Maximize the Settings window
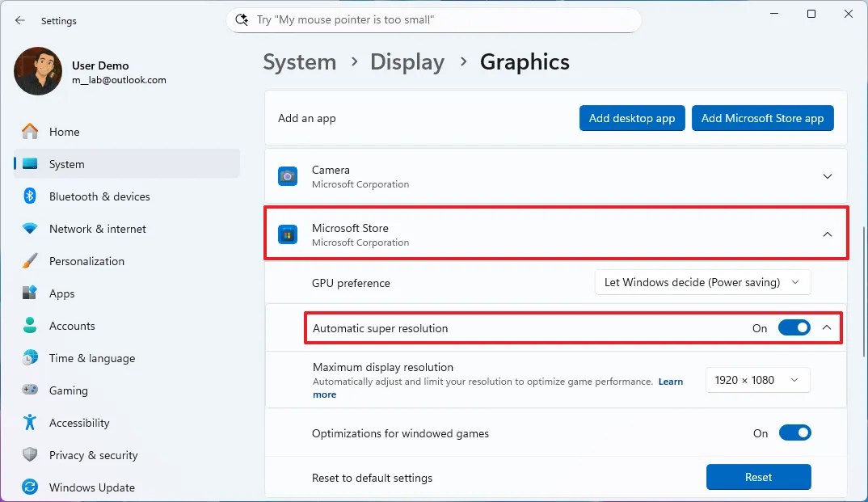The height and width of the screenshot is (502, 868). tap(811, 14)
